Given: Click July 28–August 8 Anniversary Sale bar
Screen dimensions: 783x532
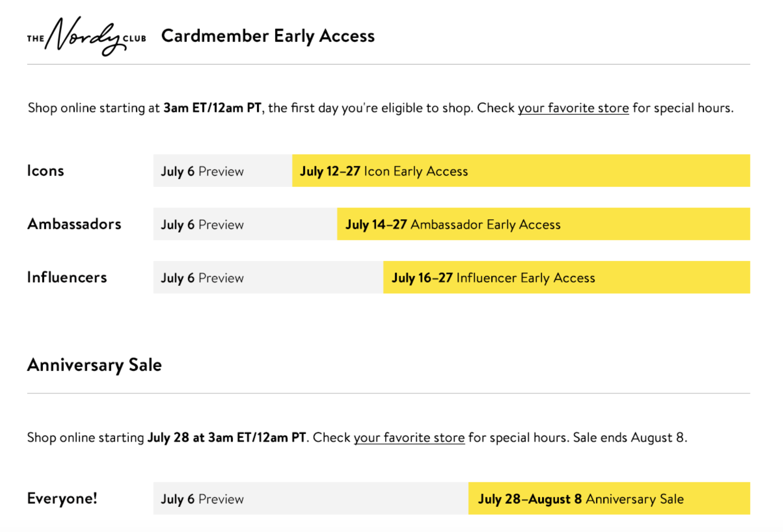Looking at the screenshot, I should [609, 498].
